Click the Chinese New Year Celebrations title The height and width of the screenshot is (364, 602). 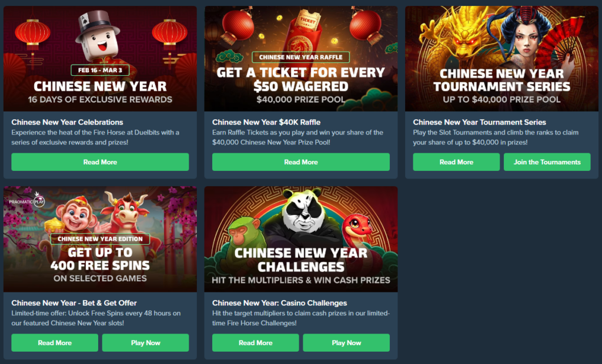click(x=67, y=122)
